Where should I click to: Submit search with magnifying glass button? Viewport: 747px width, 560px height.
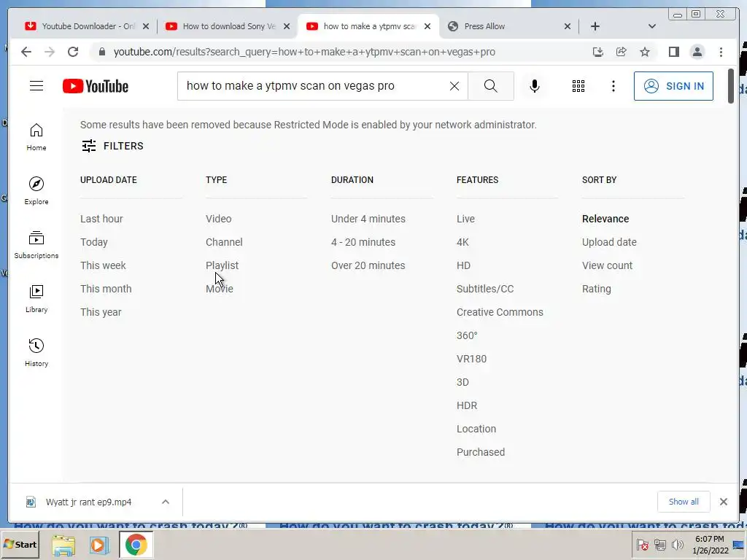click(491, 86)
